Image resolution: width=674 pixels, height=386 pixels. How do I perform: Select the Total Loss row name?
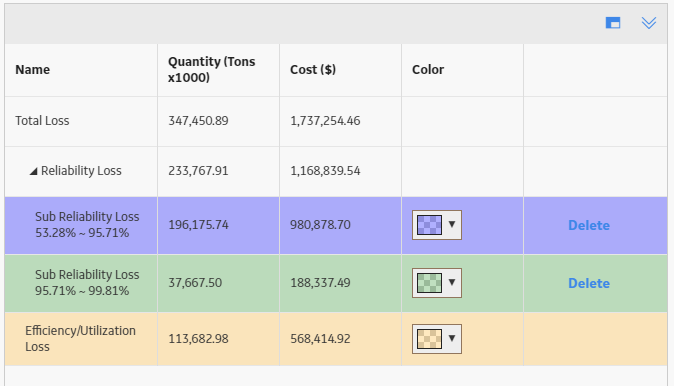point(42,121)
